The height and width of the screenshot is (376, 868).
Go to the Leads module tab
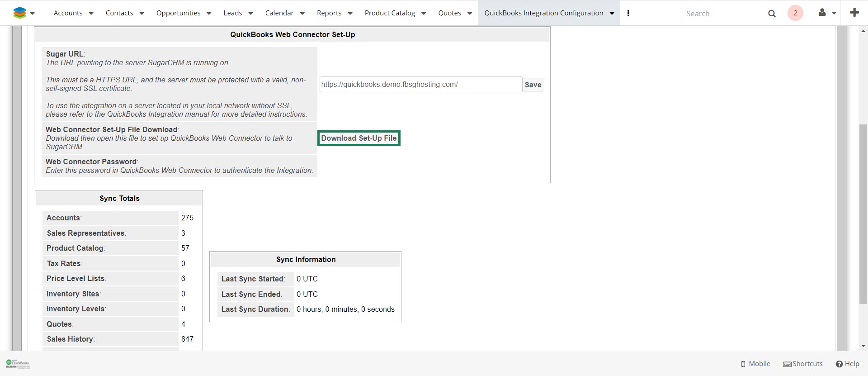click(x=232, y=13)
